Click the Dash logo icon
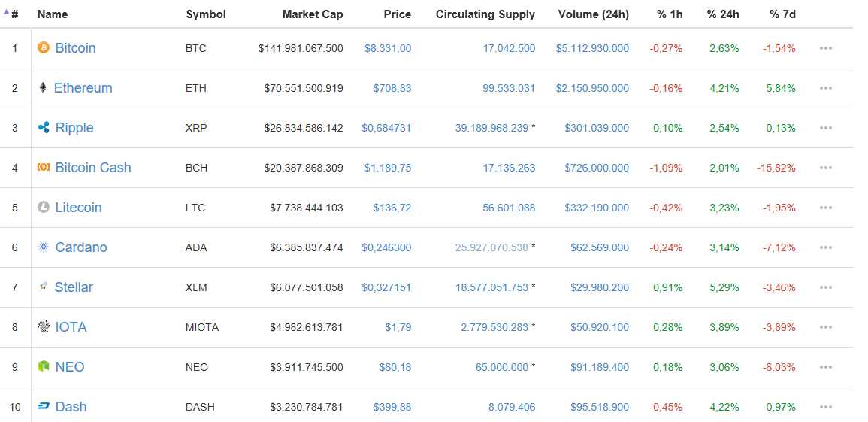This screenshot has width=868, height=422. tap(44, 407)
